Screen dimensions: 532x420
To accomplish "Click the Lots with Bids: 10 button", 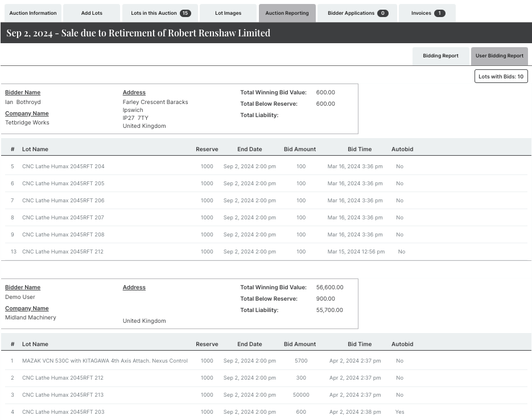I will (501, 76).
